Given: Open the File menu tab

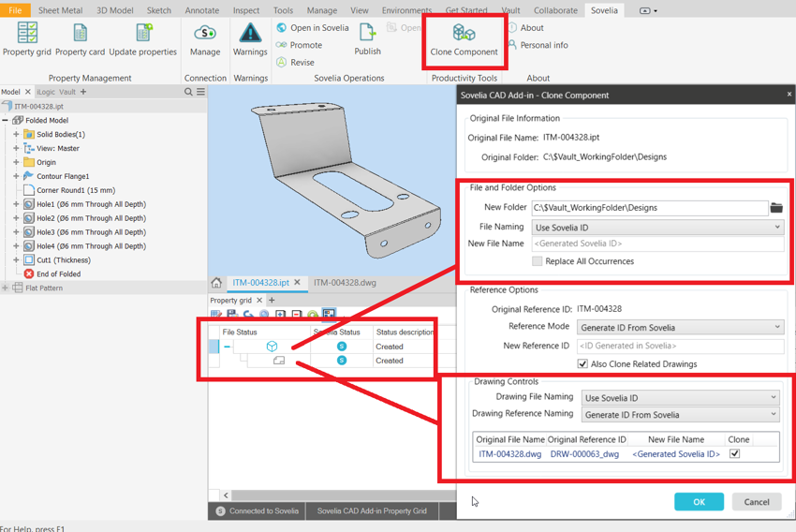Looking at the screenshot, I should (x=15, y=10).
